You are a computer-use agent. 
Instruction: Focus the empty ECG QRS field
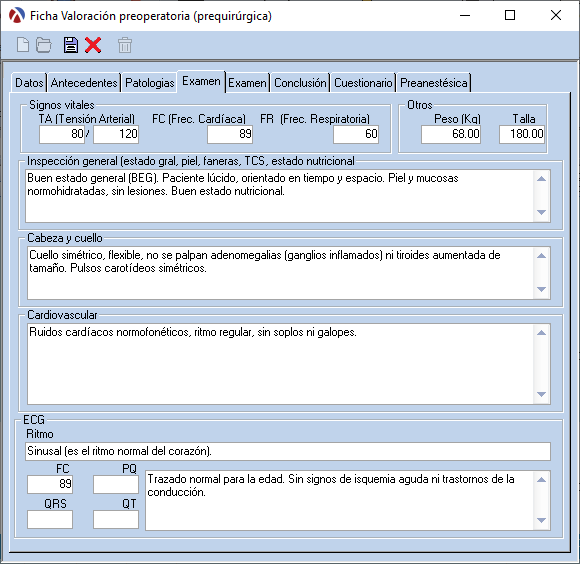[x=50, y=519]
